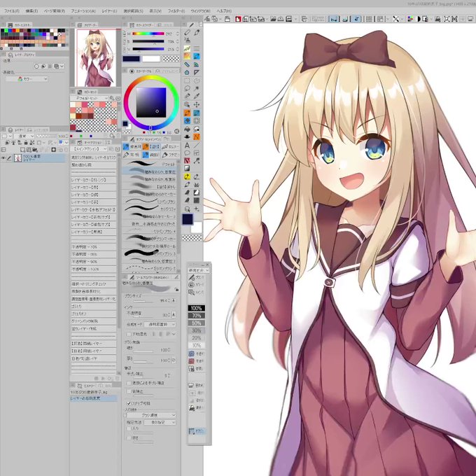The image size is (476, 476).
Task: Select the Eraser tool in the toolbox
Action: (x=187, y=32)
